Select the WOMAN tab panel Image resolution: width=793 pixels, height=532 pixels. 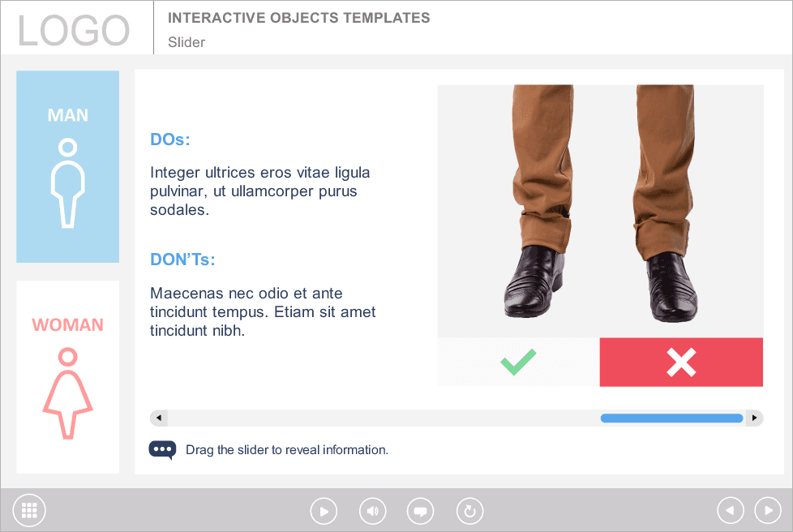(68, 377)
